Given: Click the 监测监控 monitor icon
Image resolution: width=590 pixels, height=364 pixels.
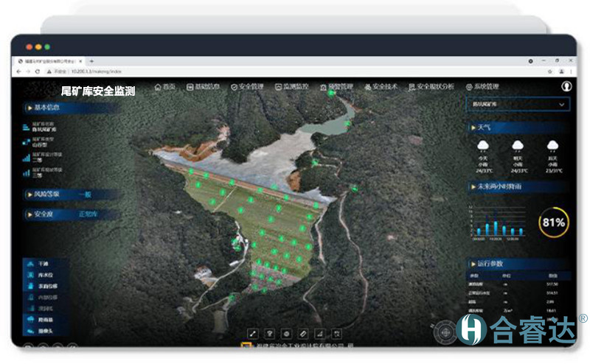Looking at the screenshot, I should 277,87.
